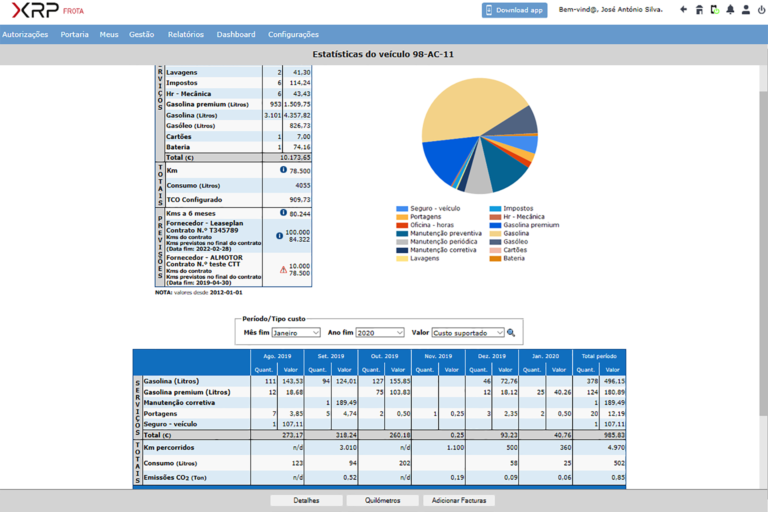Image resolution: width=768 pixels, height=512 pixels.
Task: Go to home via house icon
Action: (x=698, y=10)
